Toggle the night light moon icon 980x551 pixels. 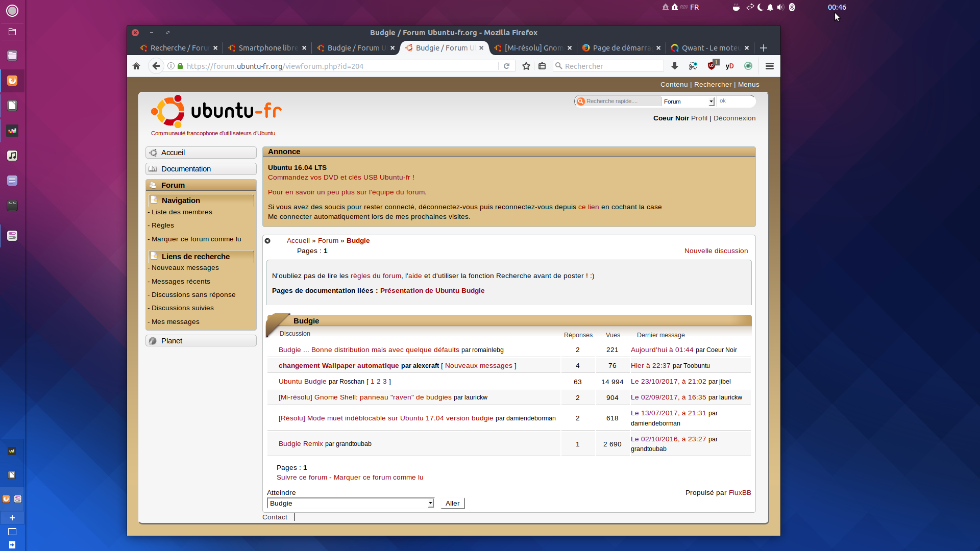click(x=761, y=7)
